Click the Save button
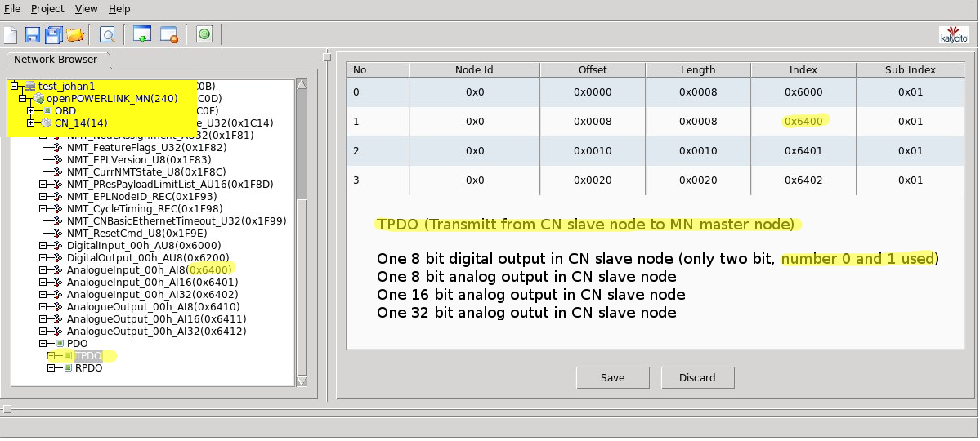Image resolution: width=980 pixels, height=441 pixels. click(612, 378)
